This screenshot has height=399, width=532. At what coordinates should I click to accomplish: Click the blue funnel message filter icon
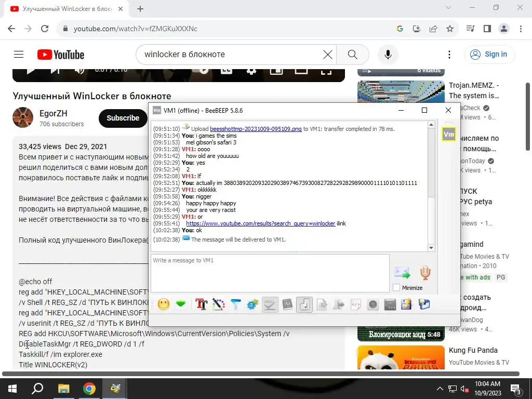236,304
